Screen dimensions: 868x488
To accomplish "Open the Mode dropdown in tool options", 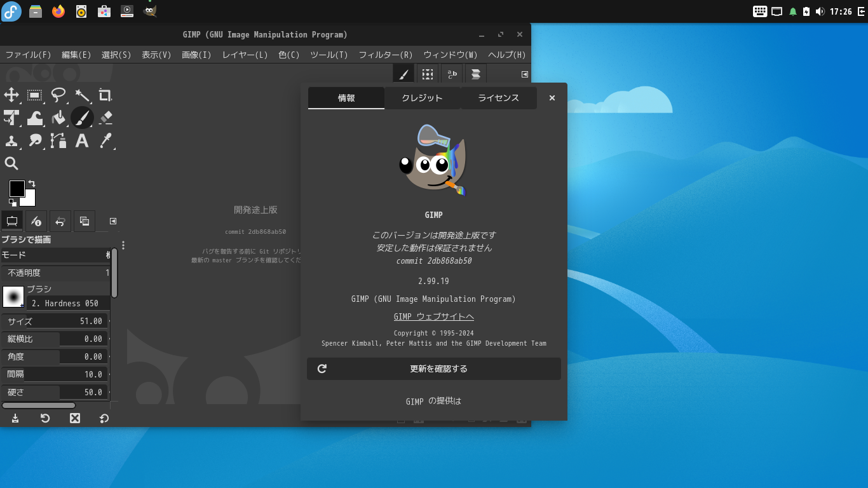I will 55,255.
